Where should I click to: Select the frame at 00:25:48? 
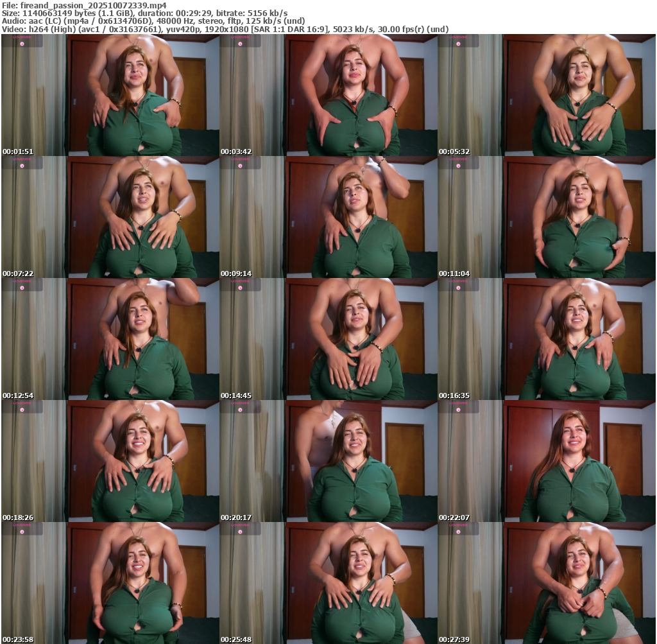pos(328,583)
